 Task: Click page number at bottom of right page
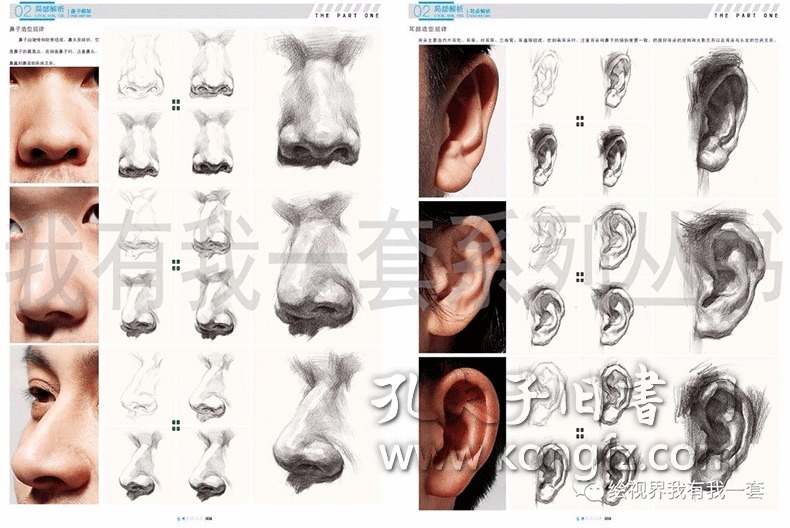[x=608, y=518]
